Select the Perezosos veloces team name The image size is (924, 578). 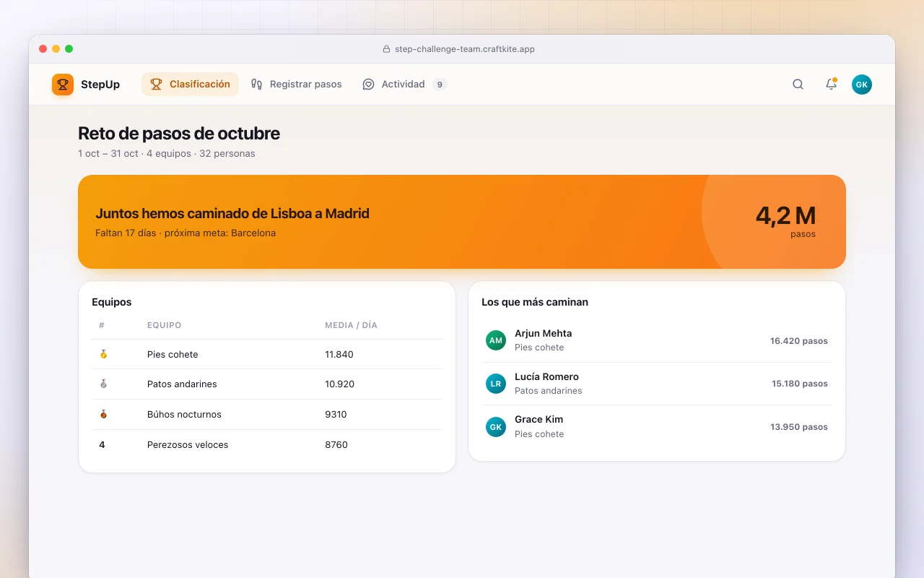click(x=188, y=445)
